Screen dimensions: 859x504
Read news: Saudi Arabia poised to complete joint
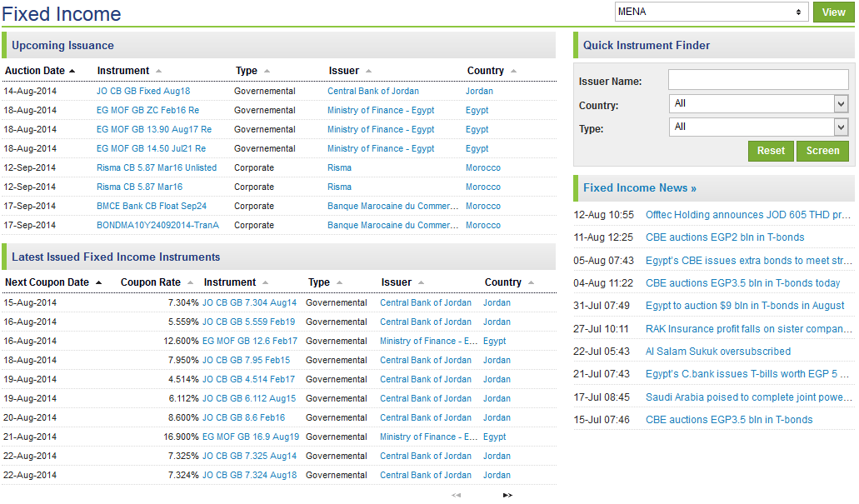click(749, 397)
